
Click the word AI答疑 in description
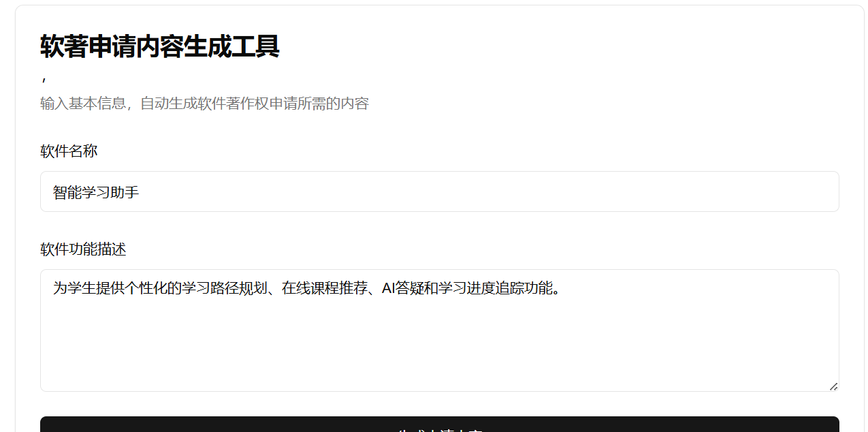[x=405, y=289]
